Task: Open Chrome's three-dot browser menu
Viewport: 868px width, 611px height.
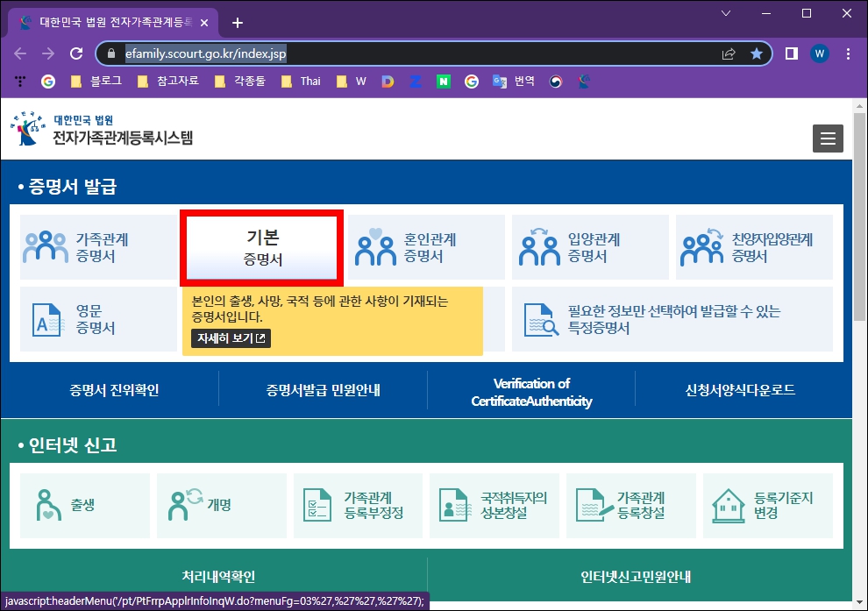Action: coord(848,53)
